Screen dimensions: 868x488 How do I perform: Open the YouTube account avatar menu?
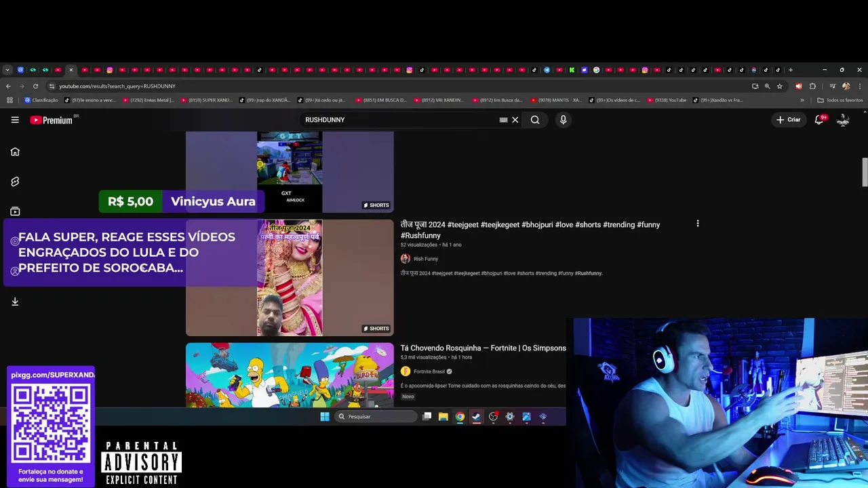[843, 120]
